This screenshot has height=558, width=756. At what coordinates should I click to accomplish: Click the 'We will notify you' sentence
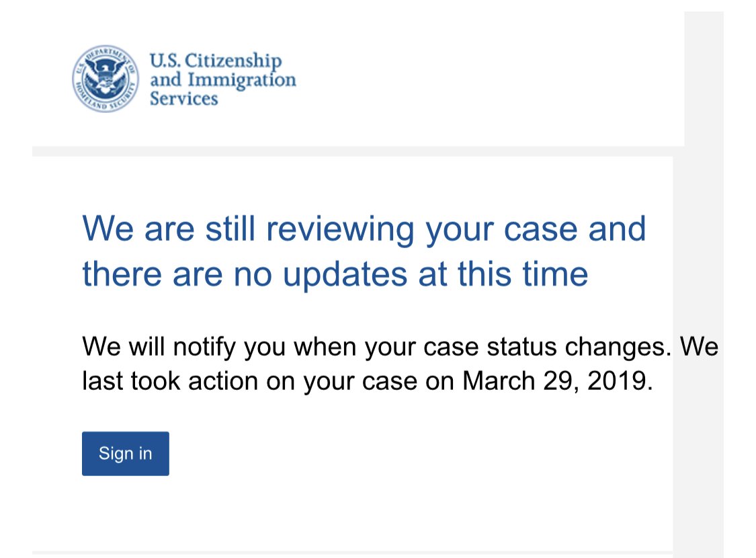[376, 346]
